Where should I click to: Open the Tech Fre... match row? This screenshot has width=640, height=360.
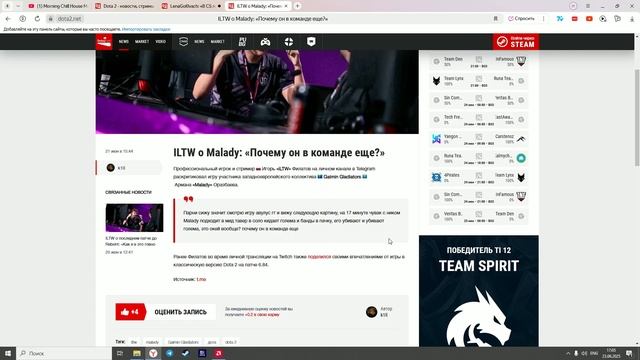[x=478, y=120]
